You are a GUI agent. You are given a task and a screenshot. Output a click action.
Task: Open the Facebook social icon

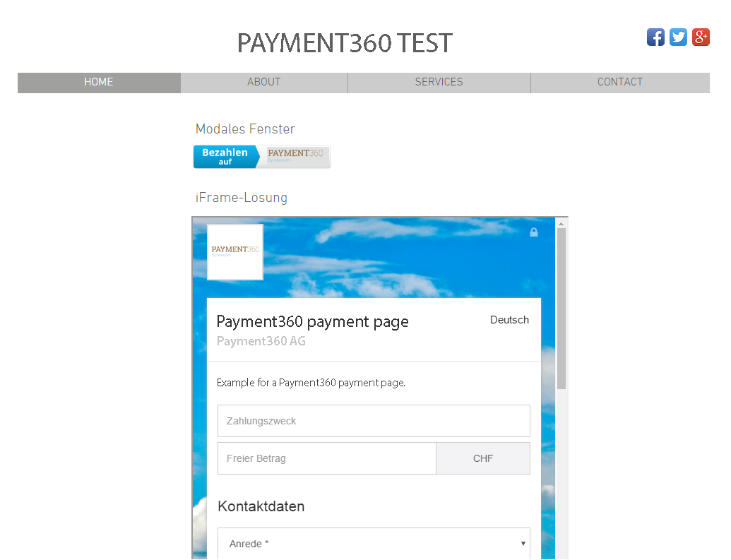point(655,37)
